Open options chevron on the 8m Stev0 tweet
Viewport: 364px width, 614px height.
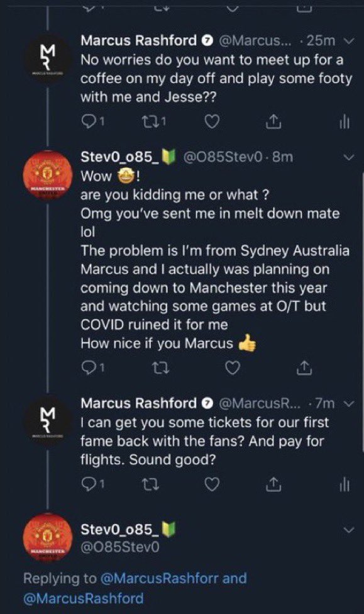click(348, 157)
